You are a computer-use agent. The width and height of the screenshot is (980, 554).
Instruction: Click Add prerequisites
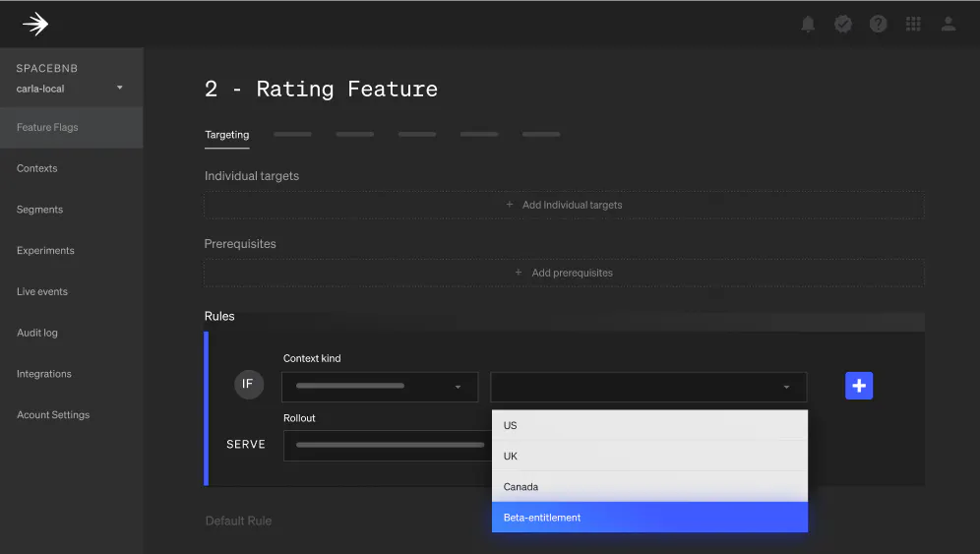(x=564, y=273)
